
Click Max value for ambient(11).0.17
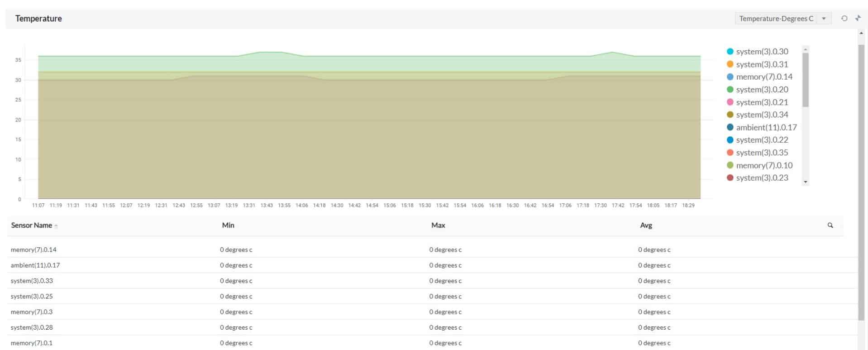tap(445, 265)
